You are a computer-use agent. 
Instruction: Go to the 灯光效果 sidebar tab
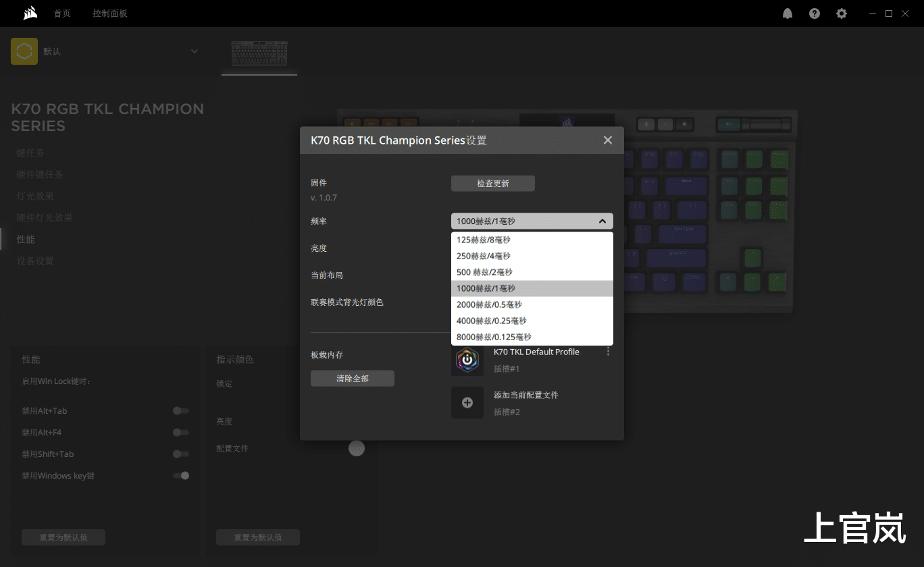pyautogui.click(x=34, y=196)
